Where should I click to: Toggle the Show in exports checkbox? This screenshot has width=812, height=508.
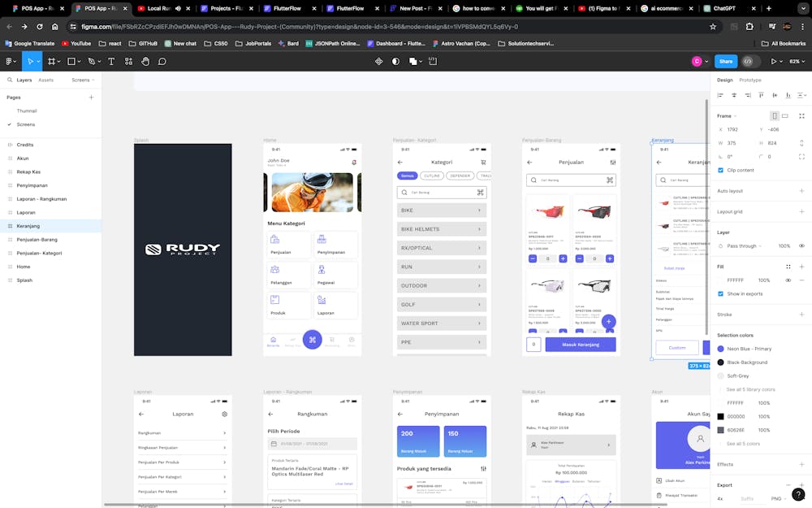coord(720,293)
